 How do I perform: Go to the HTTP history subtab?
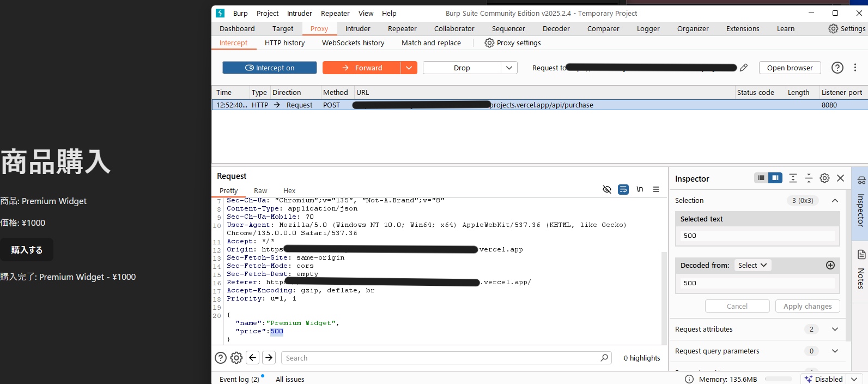(x=285, y=43)
